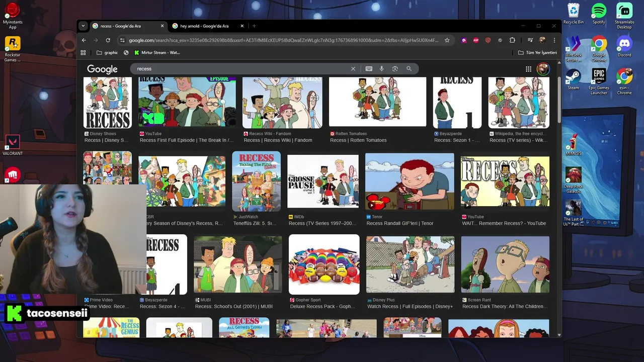644x362 pixels.
Task: Open the Steam desktop icon
Action: point(573,79)
